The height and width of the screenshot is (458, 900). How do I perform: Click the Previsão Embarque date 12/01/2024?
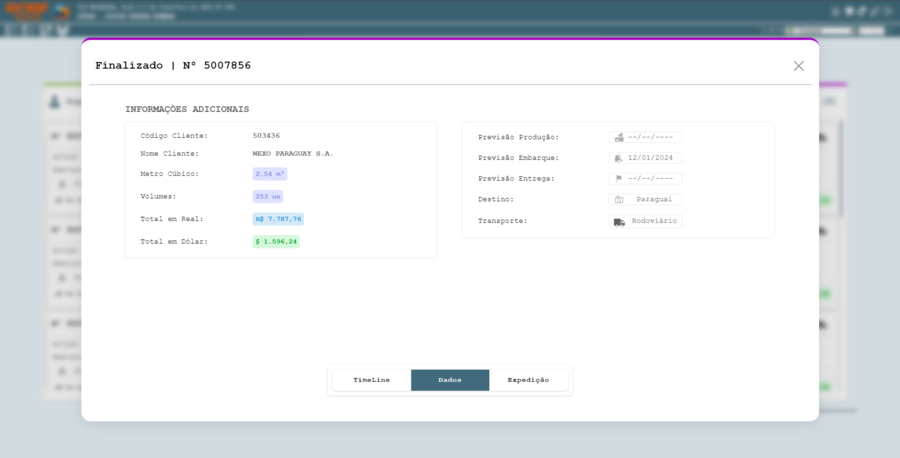[x=651, y=158]
